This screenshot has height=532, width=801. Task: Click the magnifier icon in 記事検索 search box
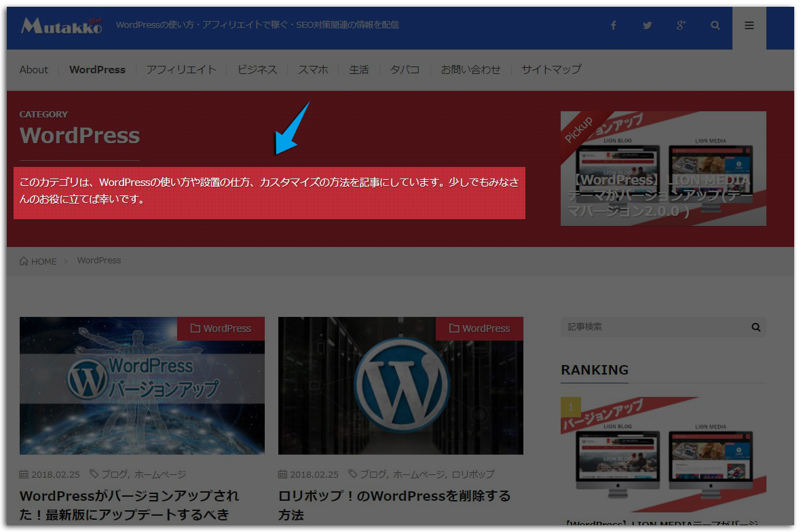click(x=756, y=327)
